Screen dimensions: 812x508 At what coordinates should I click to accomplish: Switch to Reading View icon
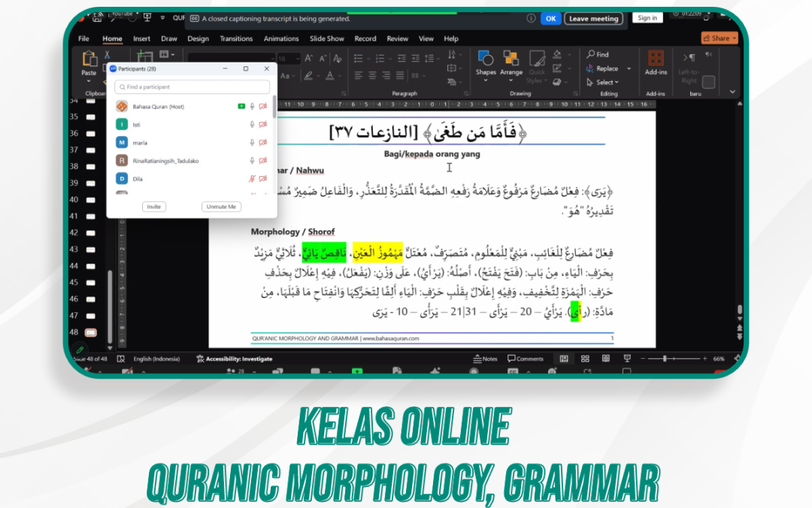click(606, 359)
